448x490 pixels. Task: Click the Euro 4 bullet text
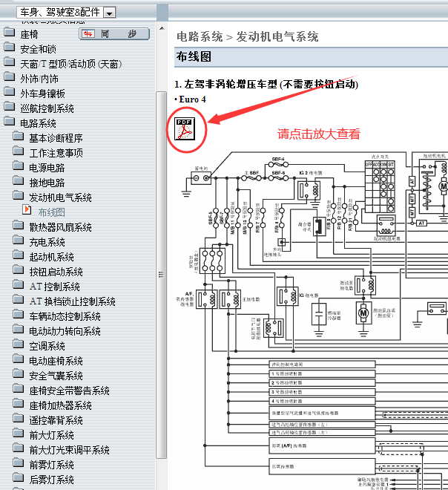pos(190,99)
